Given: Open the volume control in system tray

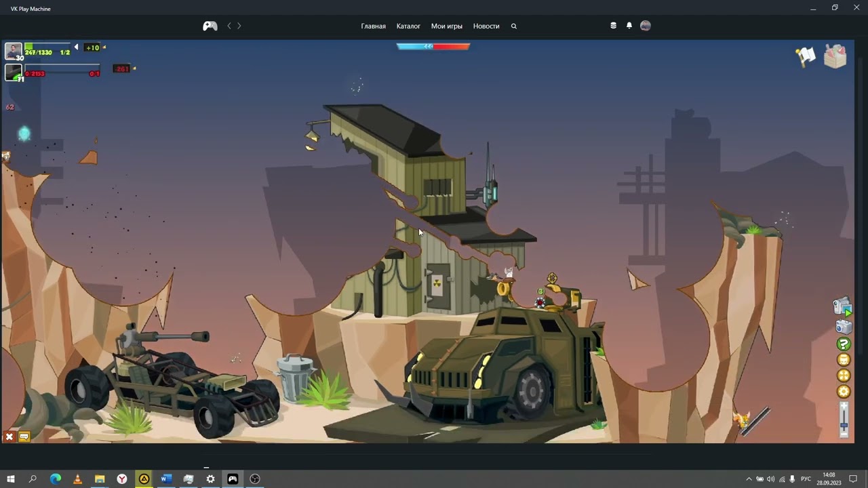Looking at the screenshot, I should (770, 479).
